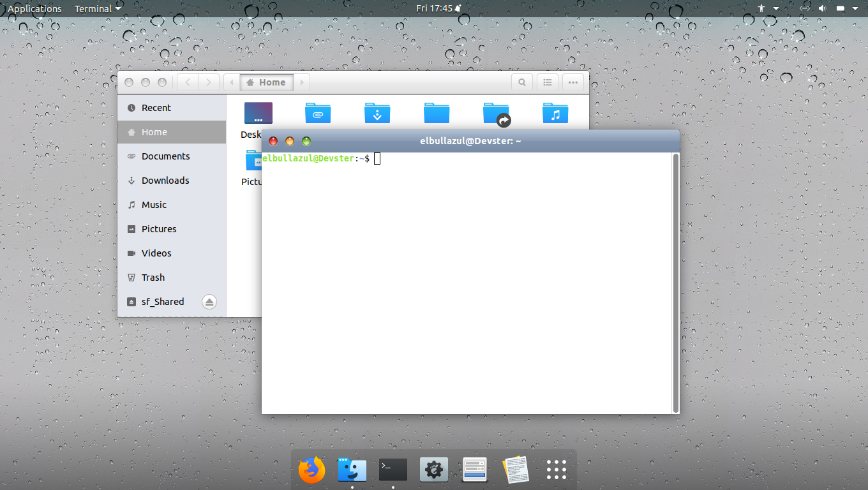Open the Music folder with note icon

point(555,113)
